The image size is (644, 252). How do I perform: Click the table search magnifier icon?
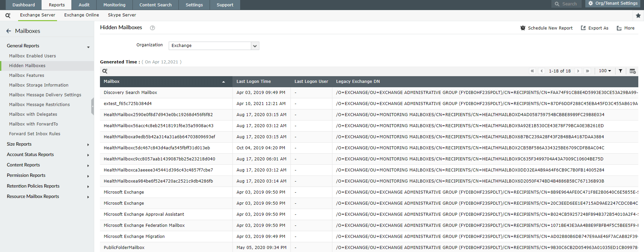pos(105,71)
